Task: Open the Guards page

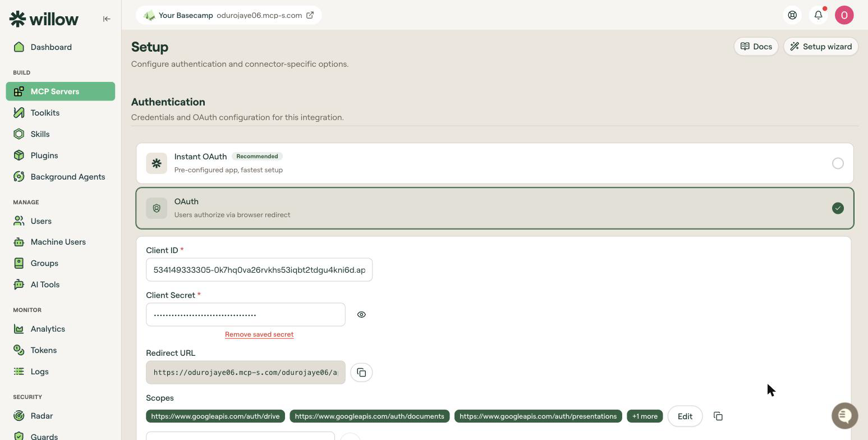Action: (61, 436)
